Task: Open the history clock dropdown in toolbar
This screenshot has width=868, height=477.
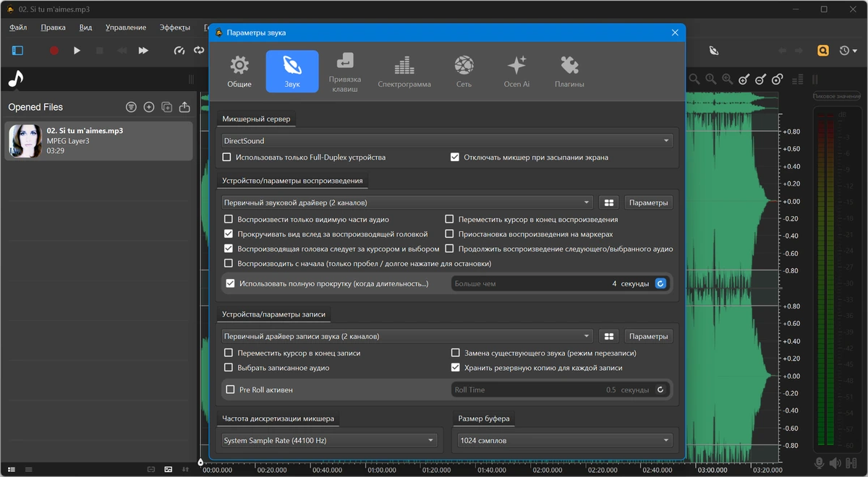Action: click(848, 51)
